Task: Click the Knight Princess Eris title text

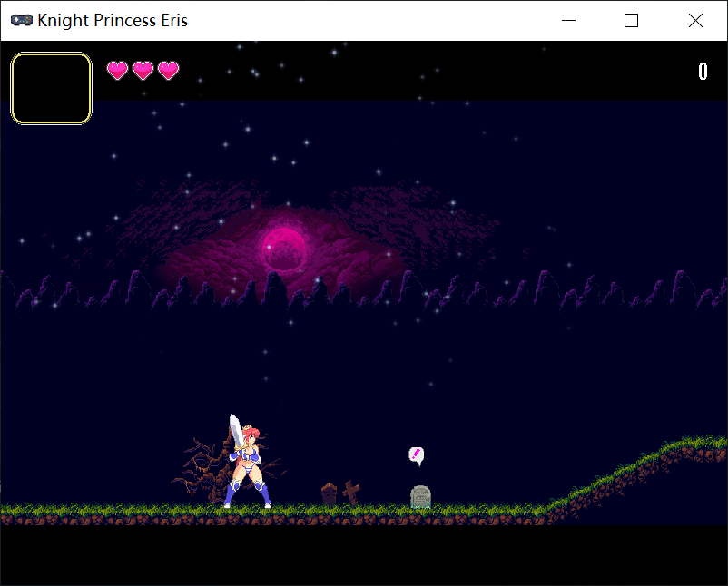Action: (x=113, y=20)
